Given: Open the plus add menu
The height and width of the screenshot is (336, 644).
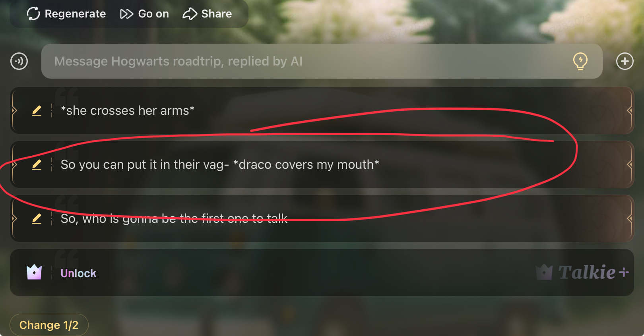Looking at the screenshot, I should (x=625, y=61).
